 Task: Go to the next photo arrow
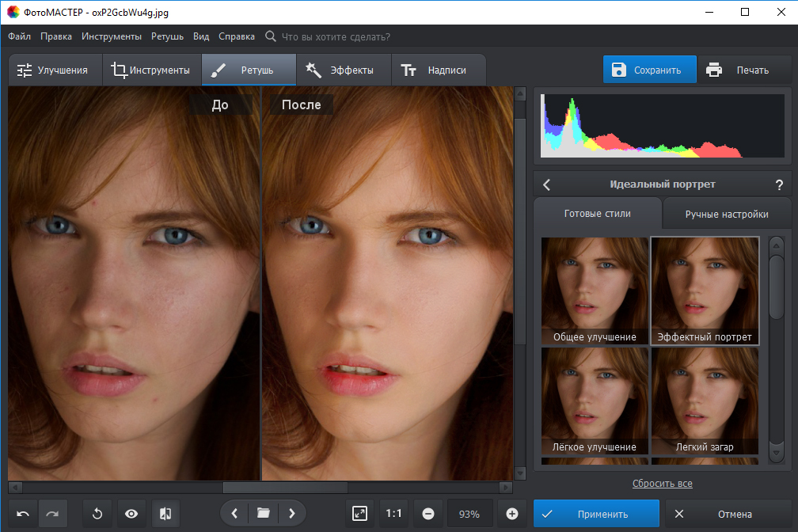(x=291, y=513)
